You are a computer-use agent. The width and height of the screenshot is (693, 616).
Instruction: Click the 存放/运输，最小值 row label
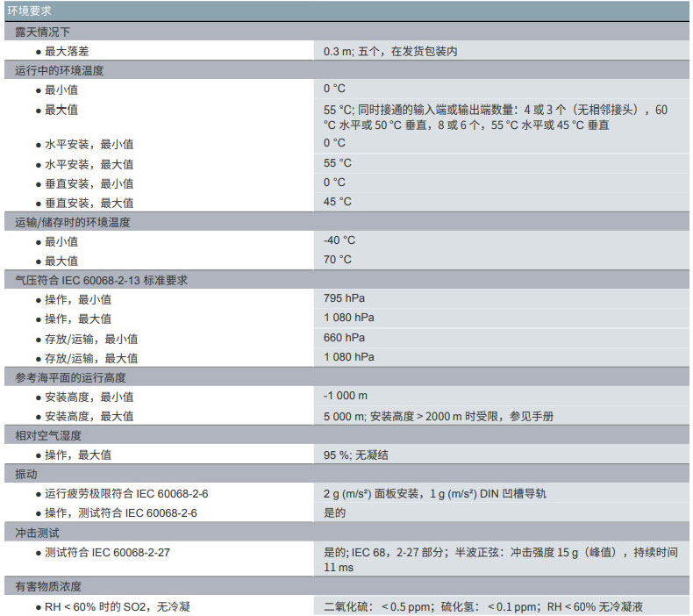[90, 339]
